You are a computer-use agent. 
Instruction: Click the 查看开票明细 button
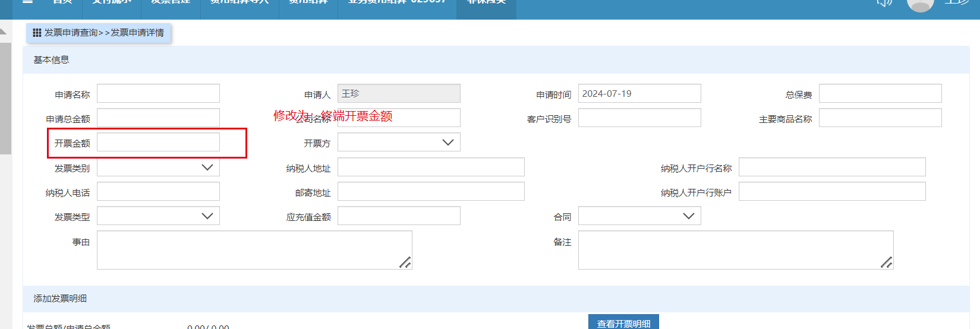[x=623, y=322]
